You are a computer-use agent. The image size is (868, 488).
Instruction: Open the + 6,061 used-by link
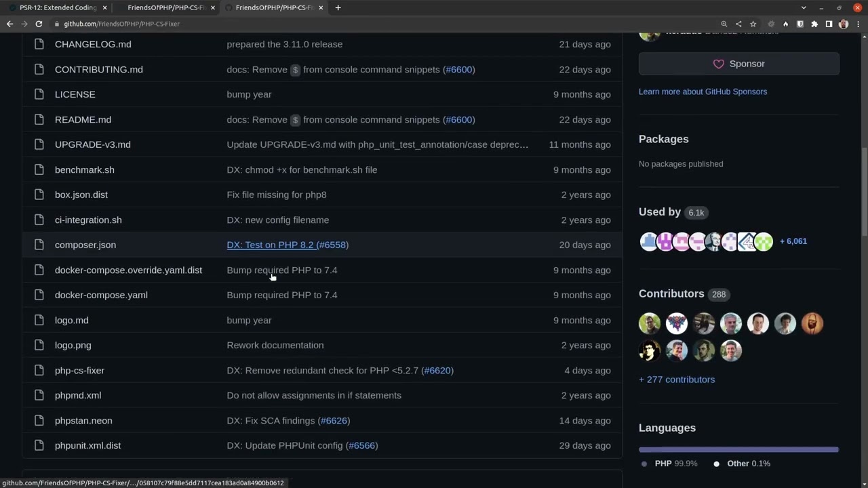tap(793, 241)
